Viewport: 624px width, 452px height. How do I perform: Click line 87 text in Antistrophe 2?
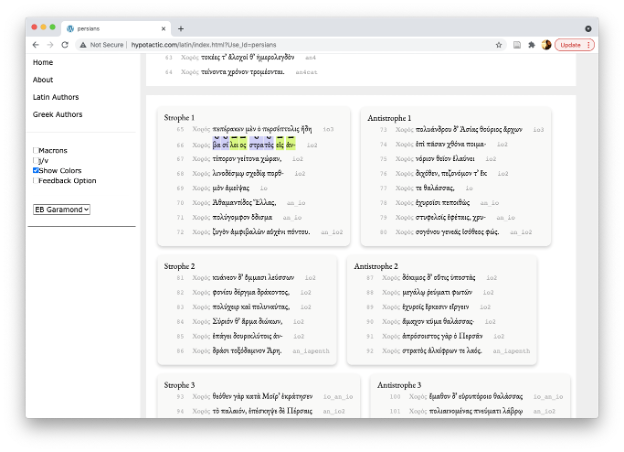(439, 277)
